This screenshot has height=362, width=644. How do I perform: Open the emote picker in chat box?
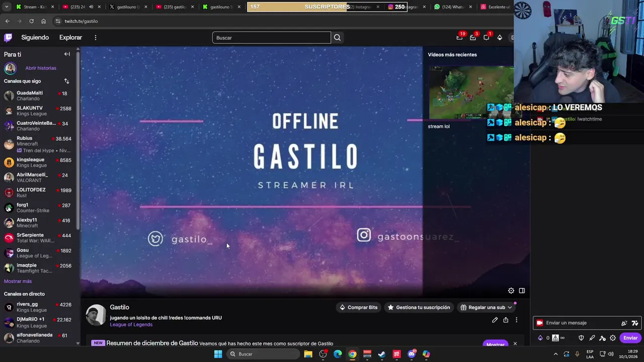(x=624, y=323)
